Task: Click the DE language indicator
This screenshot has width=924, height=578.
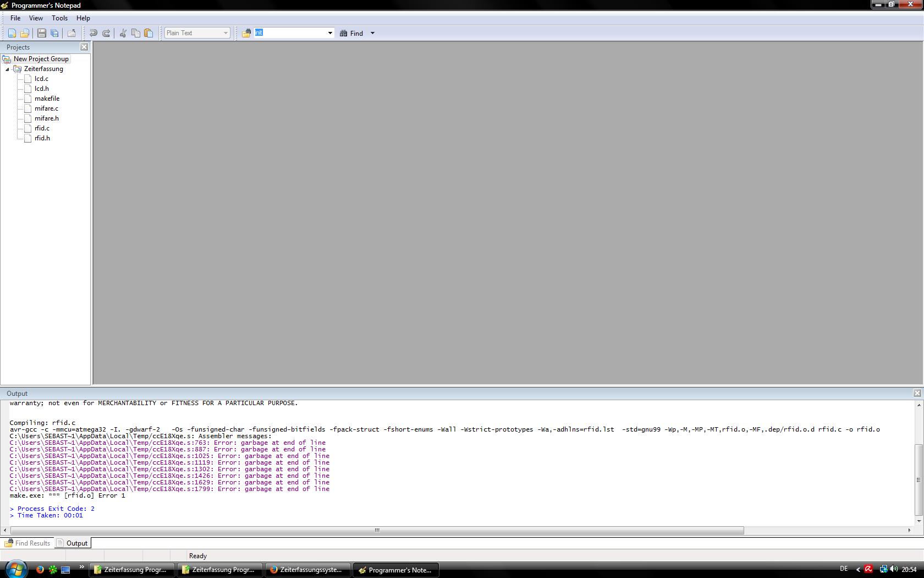Action: tap(844, 569)
